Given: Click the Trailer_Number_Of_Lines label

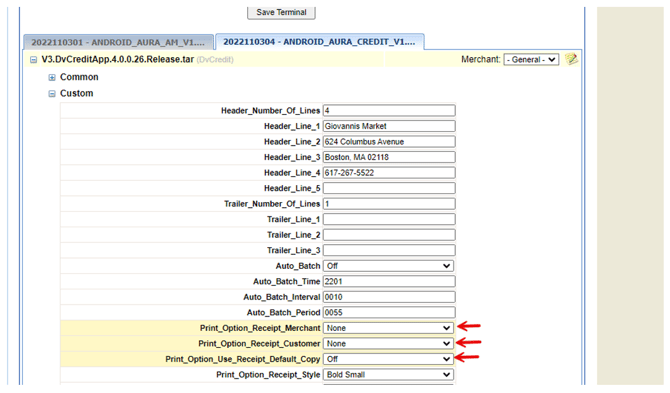Looking at the screenshot, I should pos(272,204).
